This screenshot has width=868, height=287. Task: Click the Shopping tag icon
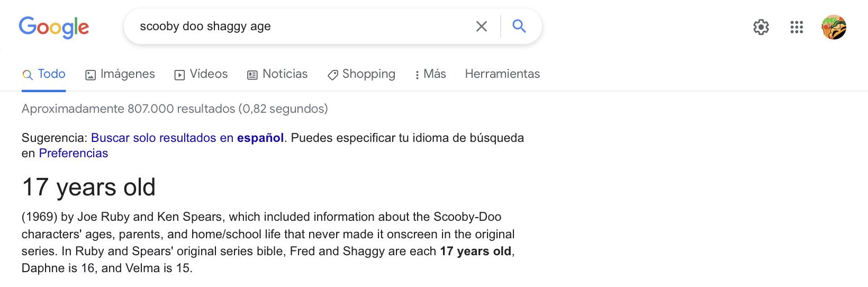[x=333, y=75]
